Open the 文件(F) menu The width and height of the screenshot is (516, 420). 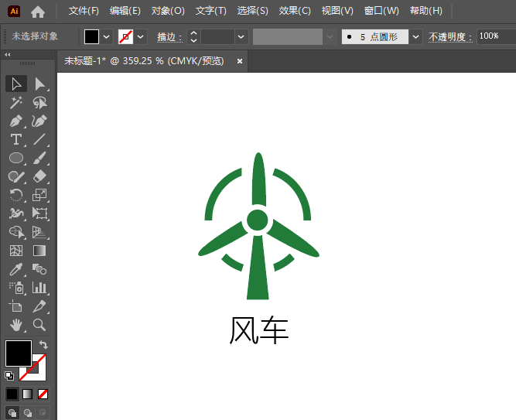(84, 11)
